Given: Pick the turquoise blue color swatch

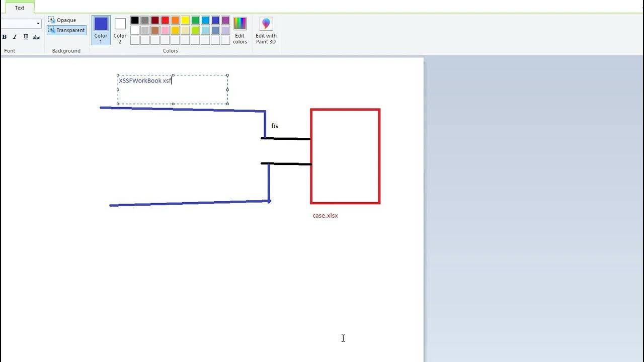Looking at the screenshot, I should click(x=205, y=20).
